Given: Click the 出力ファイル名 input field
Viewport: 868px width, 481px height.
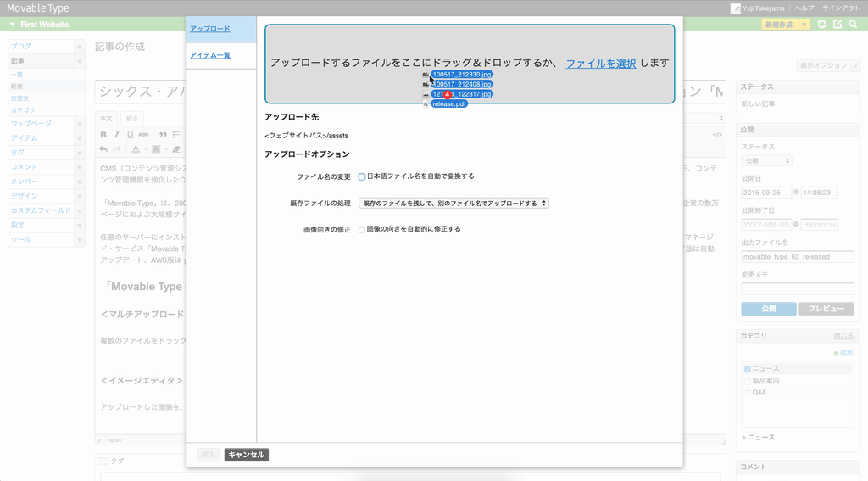Looking at the screenshot, I should coord(785,256).
